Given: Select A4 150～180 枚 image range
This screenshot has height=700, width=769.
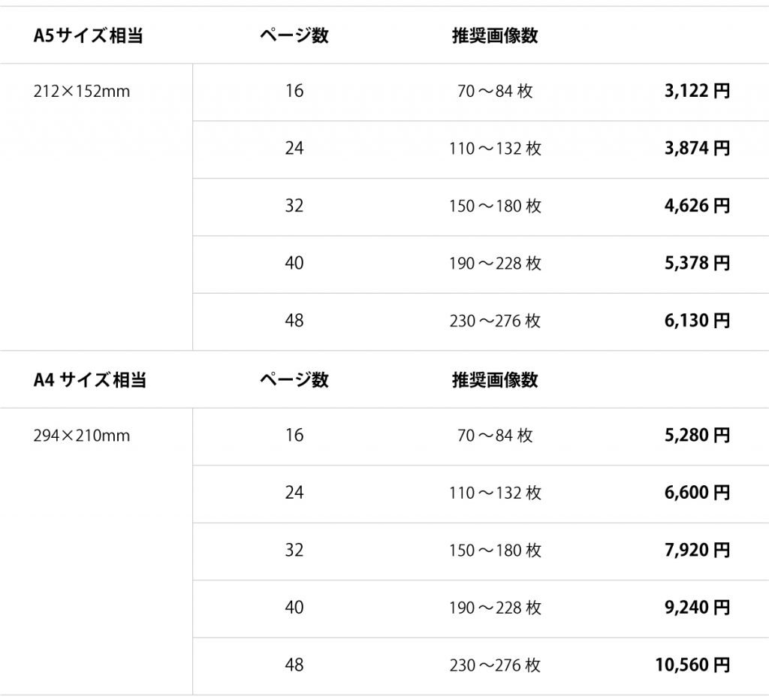Looking at the screenshot, I should [495, 551].
